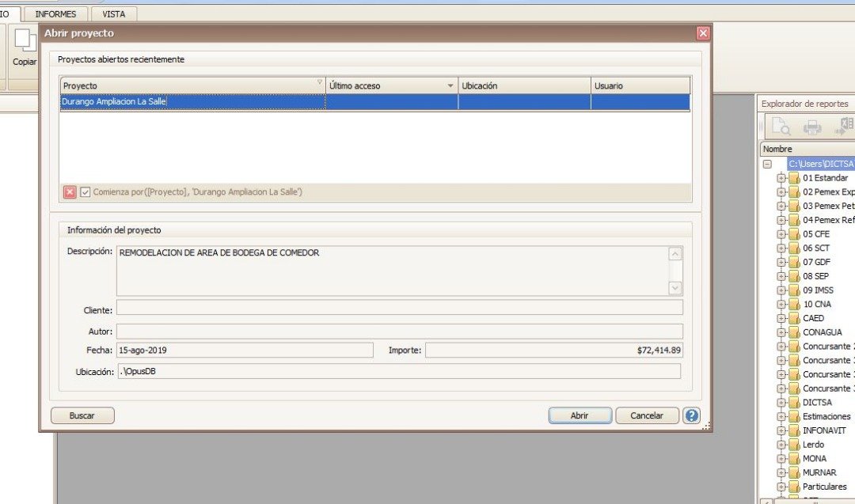Image resolution: width=855 pixels, height=504 pixels.
Task: Switch to the INFORMES ribbon tab
Action: coord(55,14)
